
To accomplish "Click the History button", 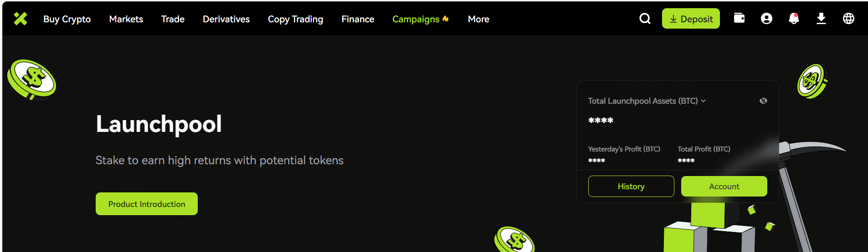I will (631, 186).
